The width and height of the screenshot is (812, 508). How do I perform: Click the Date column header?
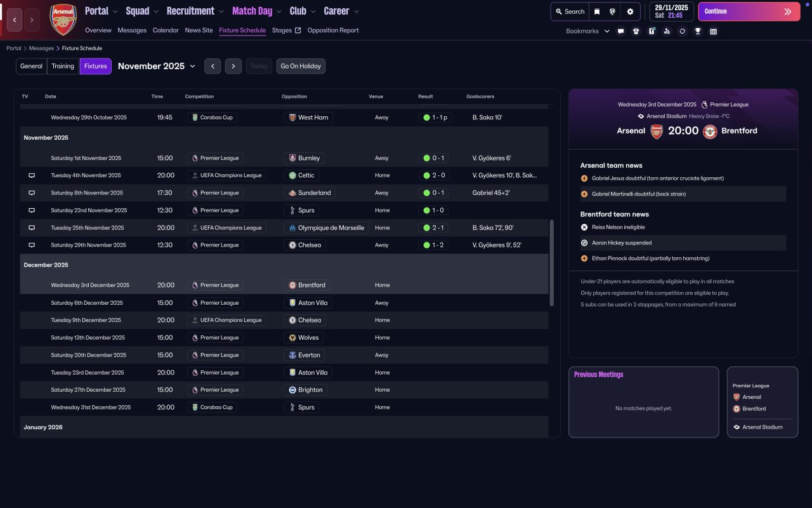click(x=51, y=97)
